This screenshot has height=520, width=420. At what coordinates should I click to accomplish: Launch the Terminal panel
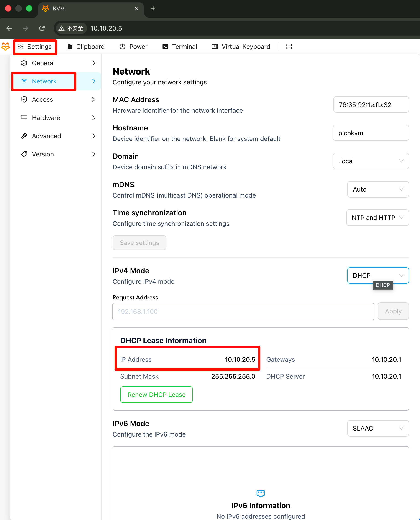179,47
